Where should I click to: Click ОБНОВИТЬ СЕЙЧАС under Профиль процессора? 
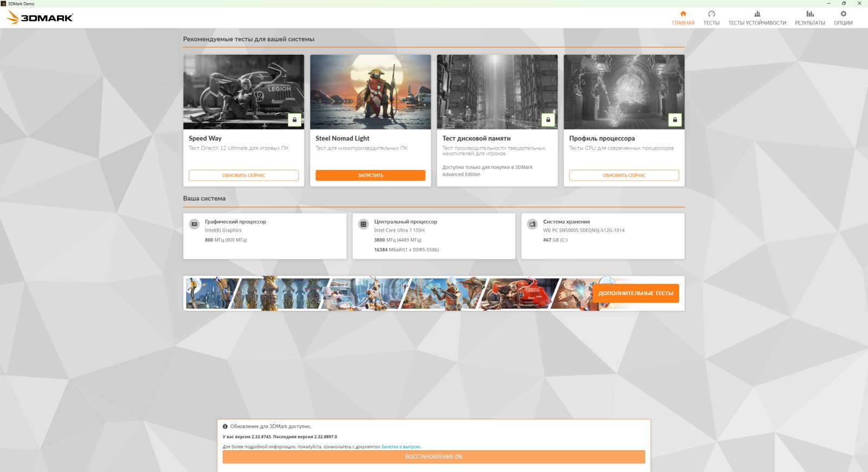pyautogui.click(x=624, y=175)
